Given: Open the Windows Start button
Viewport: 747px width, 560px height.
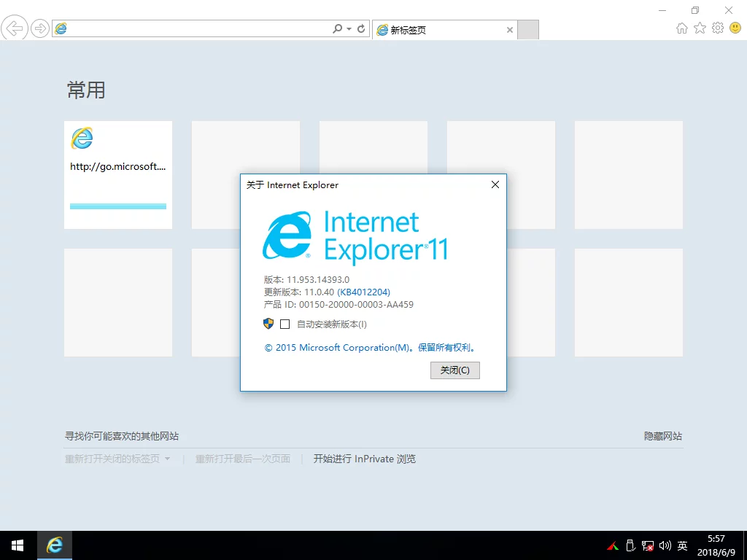Looking at the screenshot, I should pyautogui.click(x=18, y=545).
